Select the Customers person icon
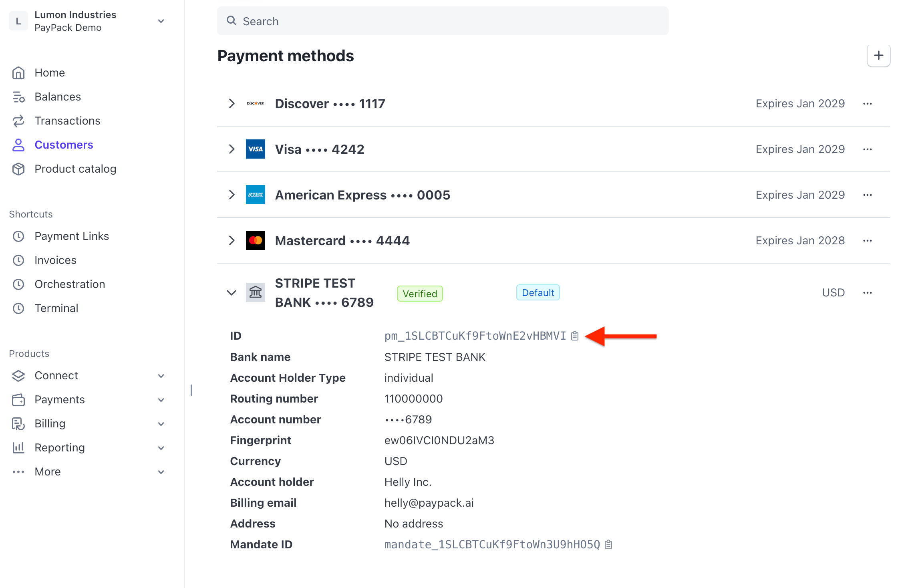 [18, 145]
